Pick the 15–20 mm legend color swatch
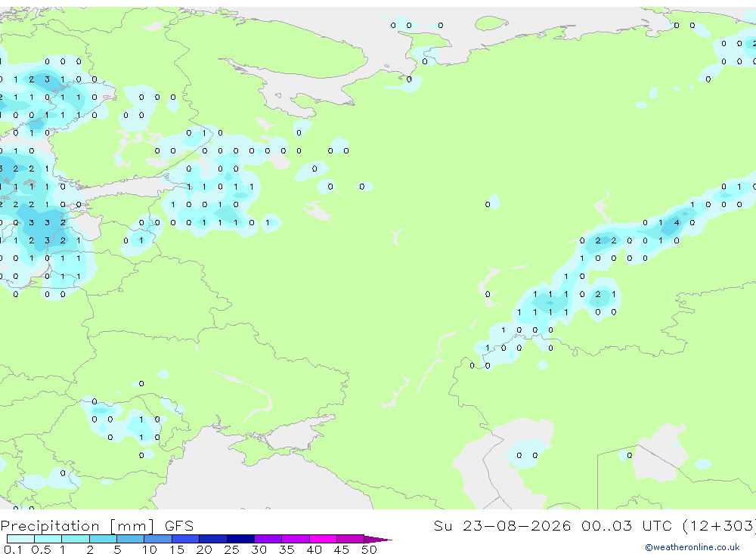Screen dimensions: 756x554 (186, 539)
